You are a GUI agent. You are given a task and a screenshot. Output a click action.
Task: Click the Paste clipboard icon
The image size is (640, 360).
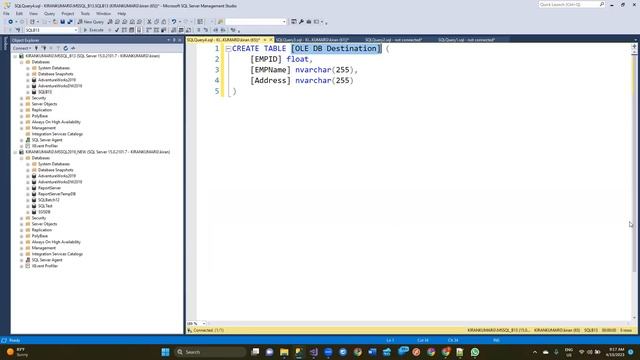tap(164, 22)
